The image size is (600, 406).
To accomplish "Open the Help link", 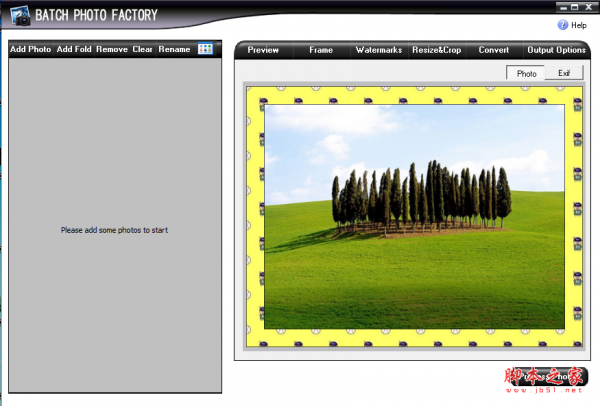I will [x=579, y=25].
